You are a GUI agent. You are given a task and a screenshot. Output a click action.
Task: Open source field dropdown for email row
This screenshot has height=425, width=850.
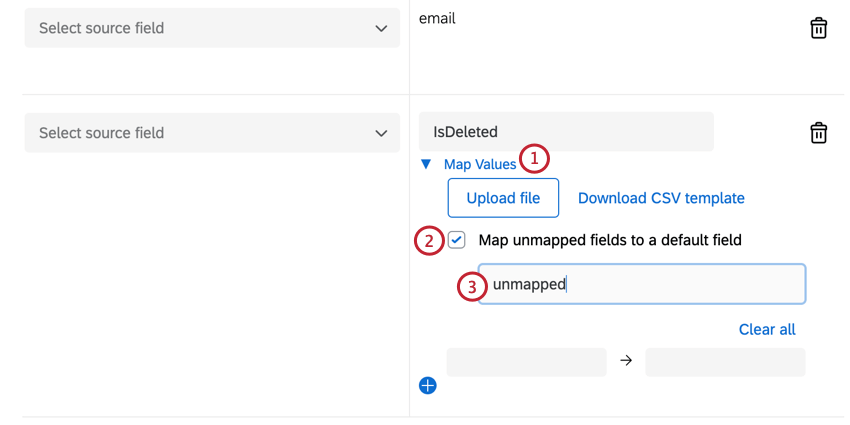pos(212,29)
